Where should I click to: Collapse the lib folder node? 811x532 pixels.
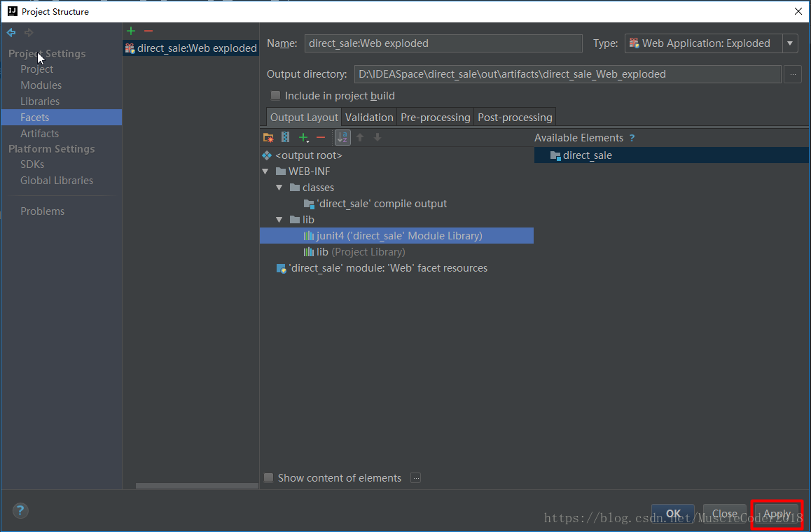point(279,220)
